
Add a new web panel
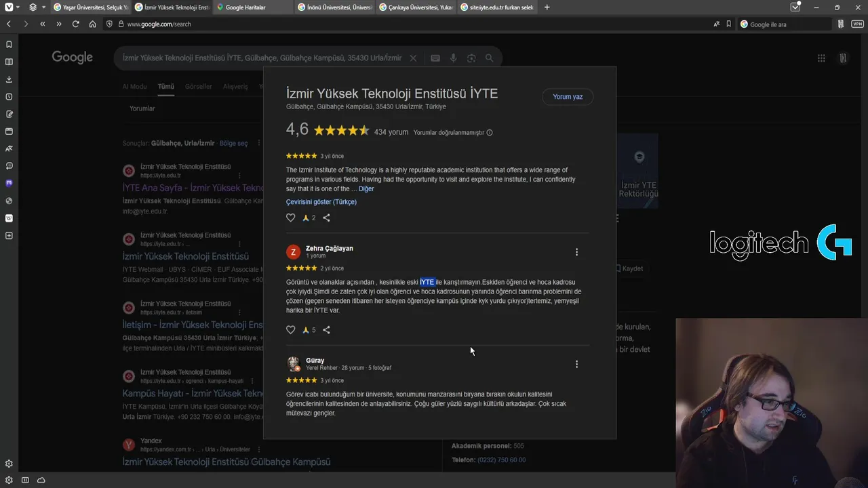9,236
